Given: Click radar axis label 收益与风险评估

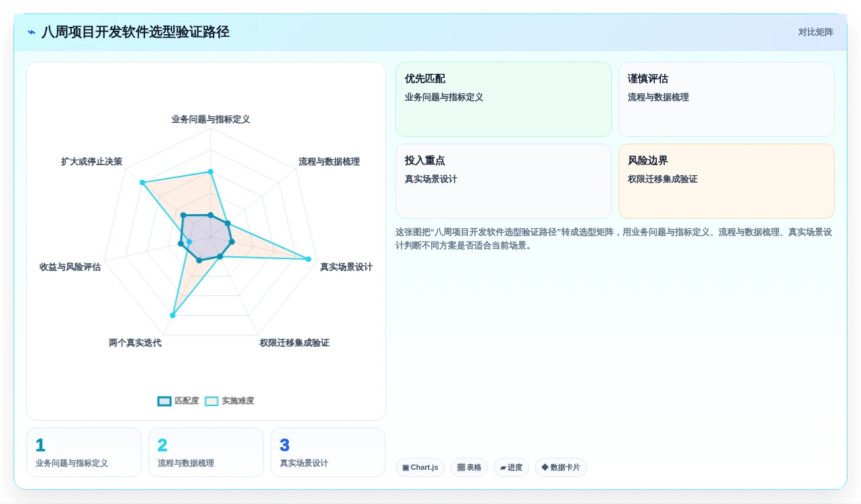Looking at the screenshot, I should (x=70, y=267).
